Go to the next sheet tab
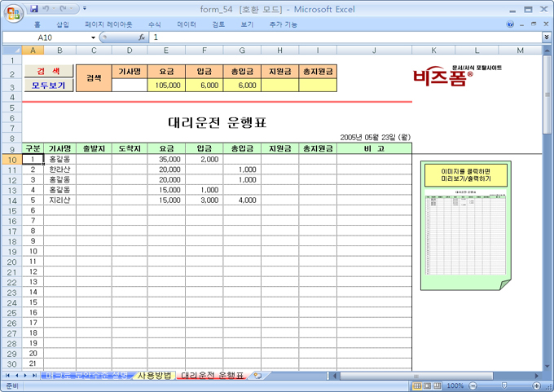554x392 pixels. pyautogui.click(x=25, y=376)
